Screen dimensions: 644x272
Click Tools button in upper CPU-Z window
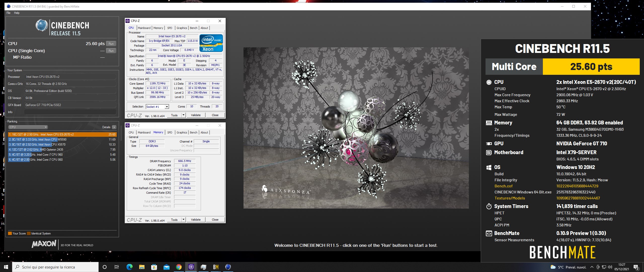point(174,115)
